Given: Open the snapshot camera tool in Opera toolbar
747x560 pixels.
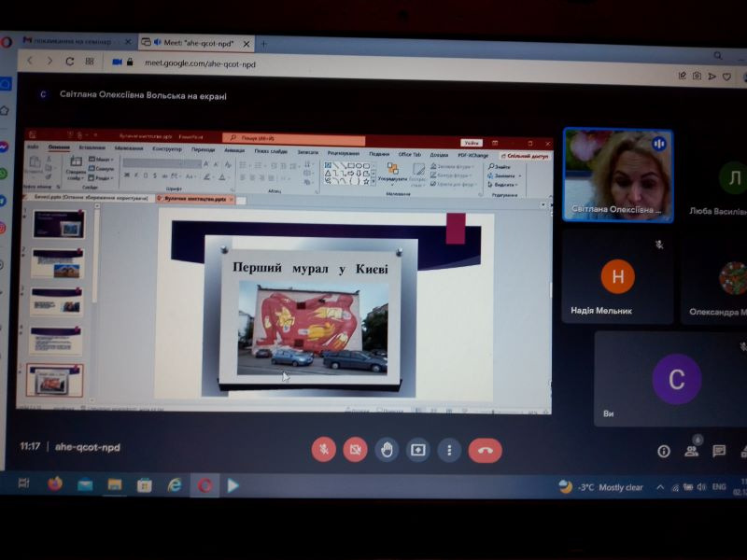Looking at the screenshot, I should click(x=697, y=76).
